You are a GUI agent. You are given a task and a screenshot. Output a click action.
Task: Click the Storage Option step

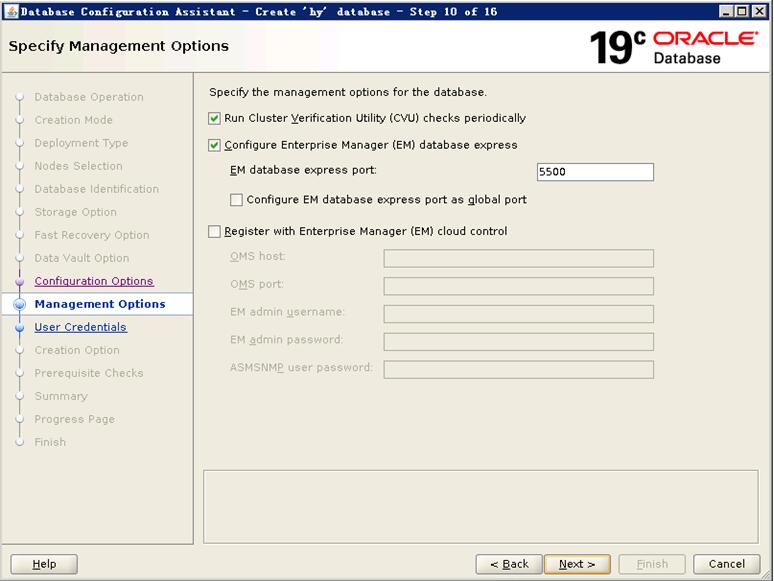76,212
